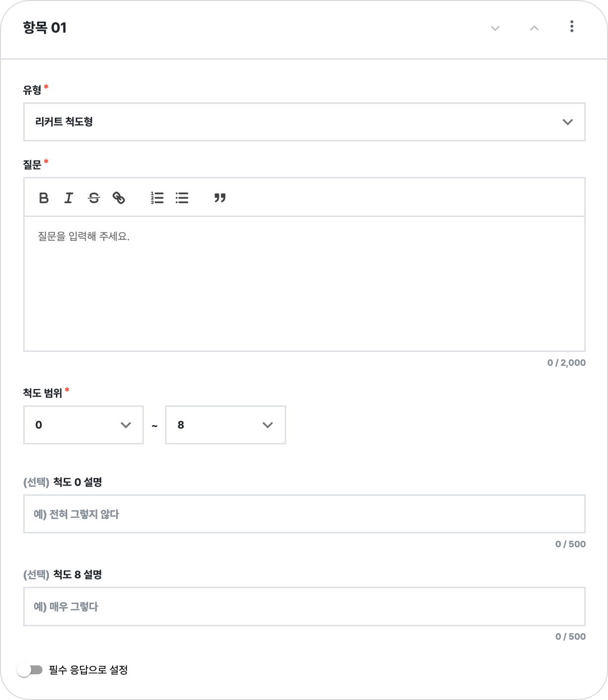The height and width of the screenshot is (700, 608).
Task: Open the scale maximum dropdown showing 8
Action: [x=225, y=425]
